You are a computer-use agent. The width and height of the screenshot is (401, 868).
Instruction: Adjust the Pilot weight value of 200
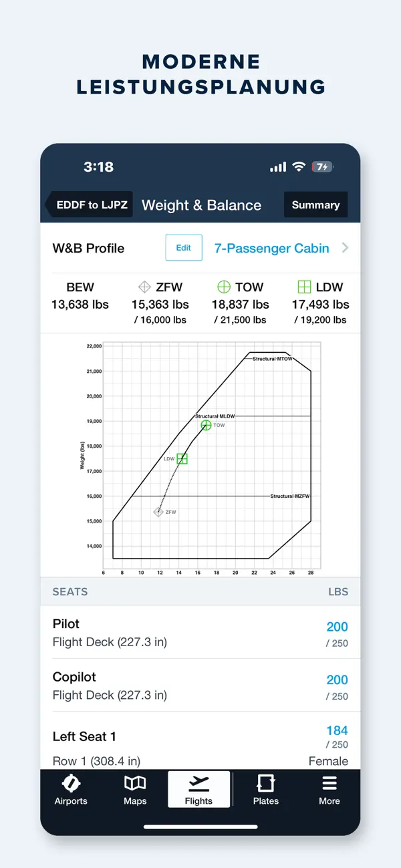tap(337, 627)
